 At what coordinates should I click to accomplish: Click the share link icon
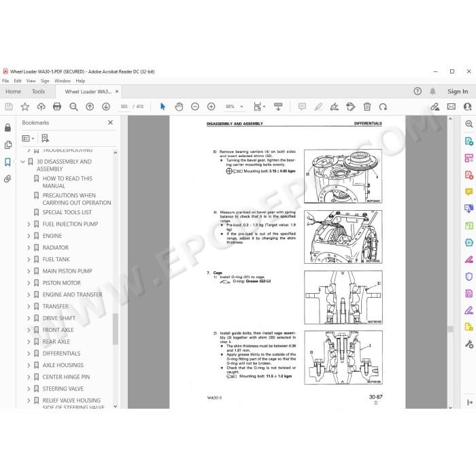pos(435,107)
